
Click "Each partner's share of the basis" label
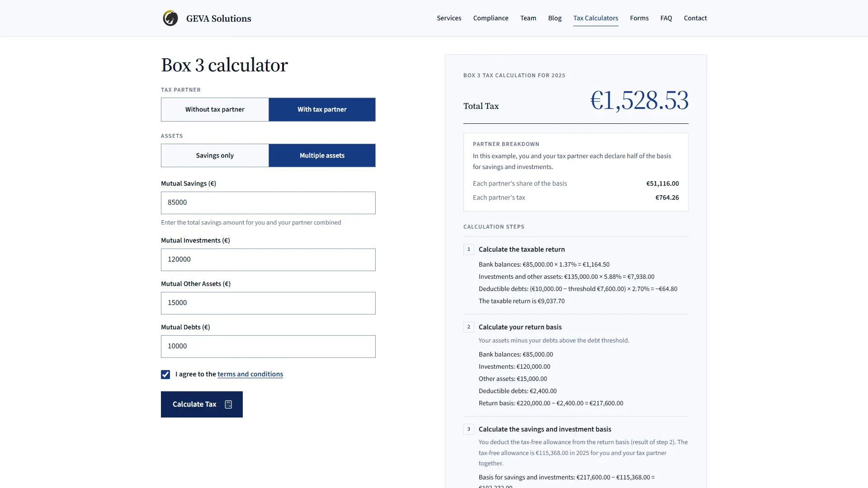(x=520, y=183)
